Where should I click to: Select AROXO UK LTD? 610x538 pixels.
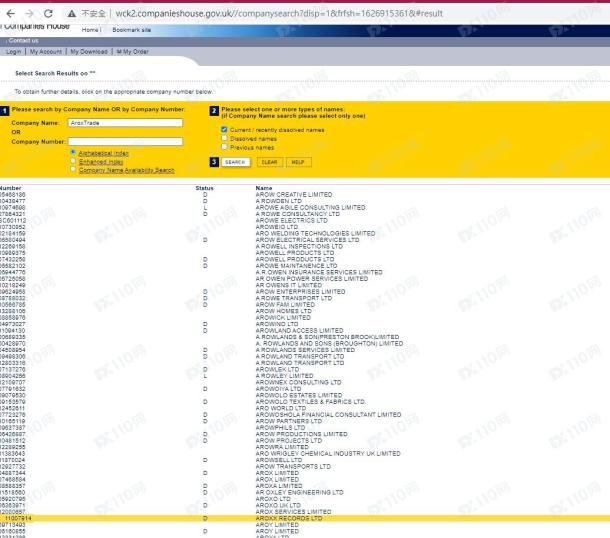[x=278, y=505]
